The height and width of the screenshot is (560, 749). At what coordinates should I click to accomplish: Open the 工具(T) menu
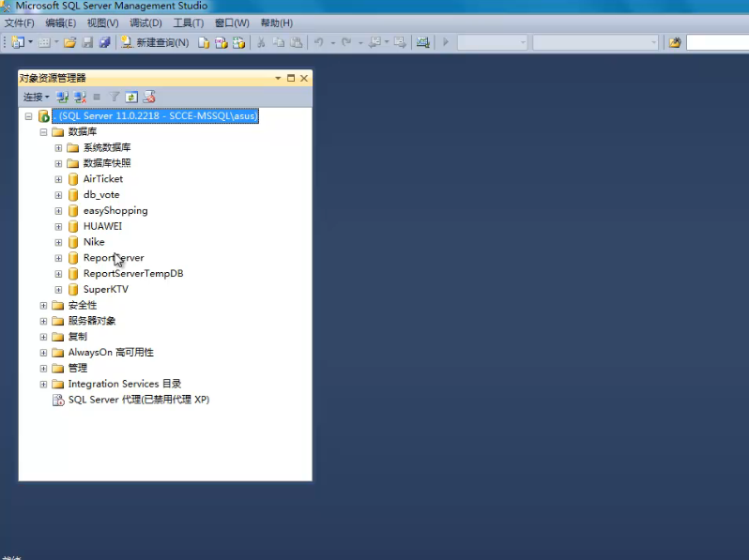point(189,23)
